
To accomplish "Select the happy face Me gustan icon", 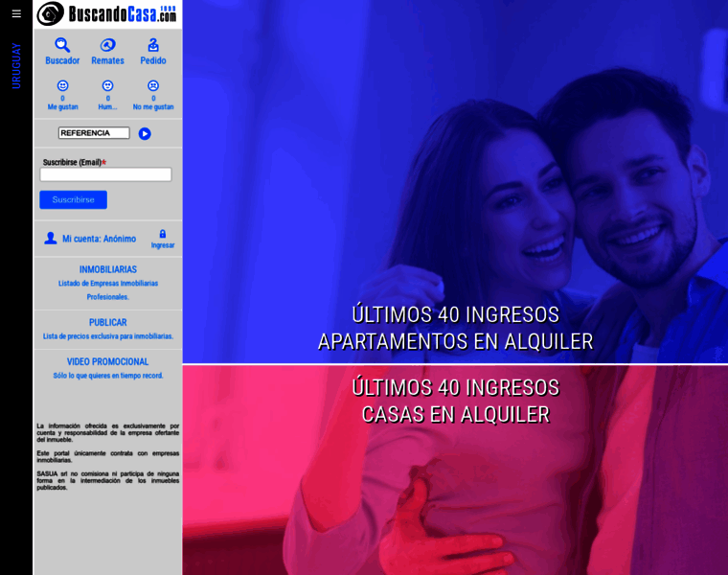I will [62, 85].
